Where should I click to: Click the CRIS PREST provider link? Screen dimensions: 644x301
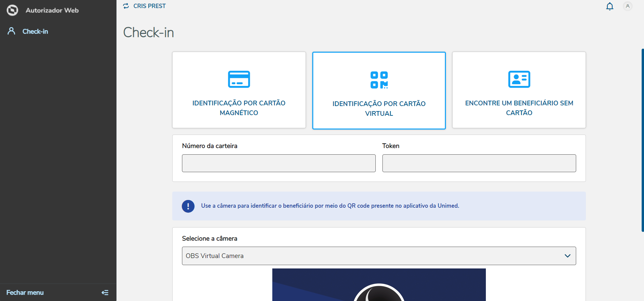pyautogui.click(x=149, y=6)
